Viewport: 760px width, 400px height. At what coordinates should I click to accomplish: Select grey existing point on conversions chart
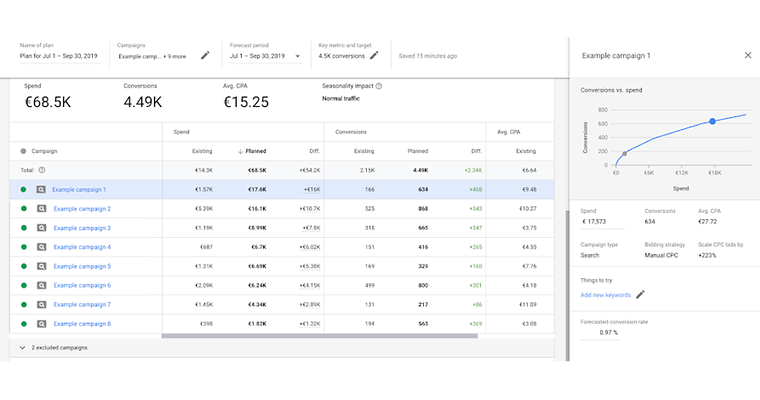(x=624, y=153)
